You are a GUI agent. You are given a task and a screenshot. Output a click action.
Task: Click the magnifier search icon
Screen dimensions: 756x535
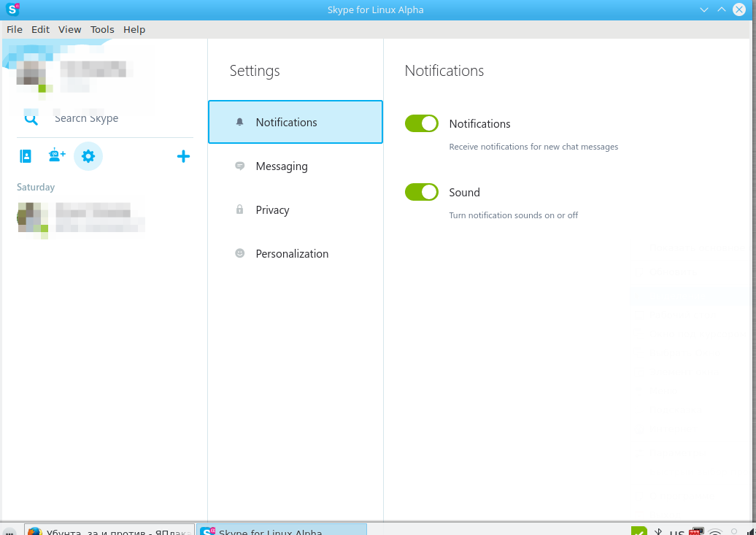click(x=31, y=119)
